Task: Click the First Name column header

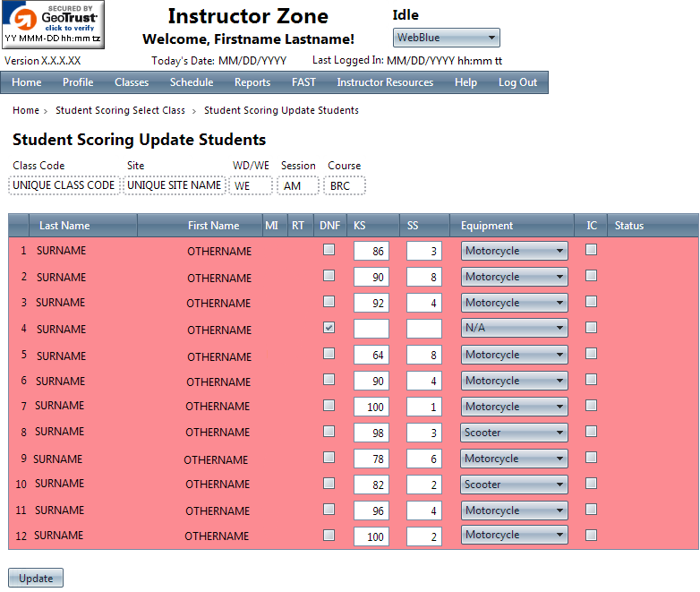Action: pyautogui.click(x=200, y=225)
